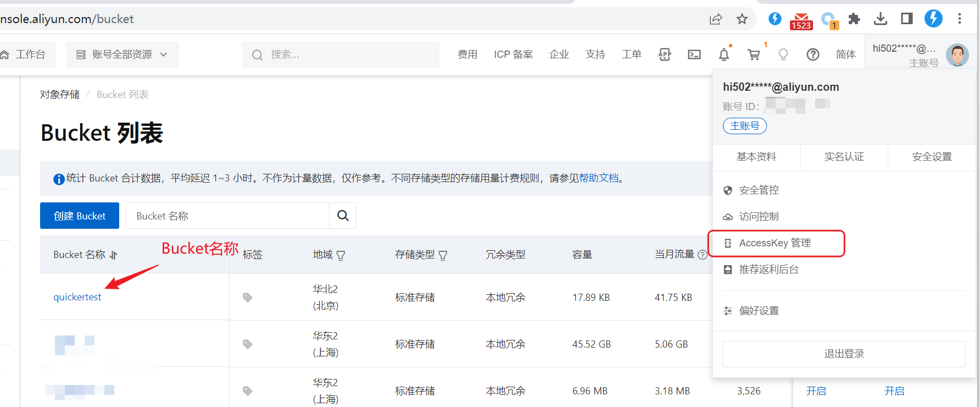The image size is (980, 407).
Task: Click the 6.96 MB capacity cell
Action: click(x=590, y=391)
